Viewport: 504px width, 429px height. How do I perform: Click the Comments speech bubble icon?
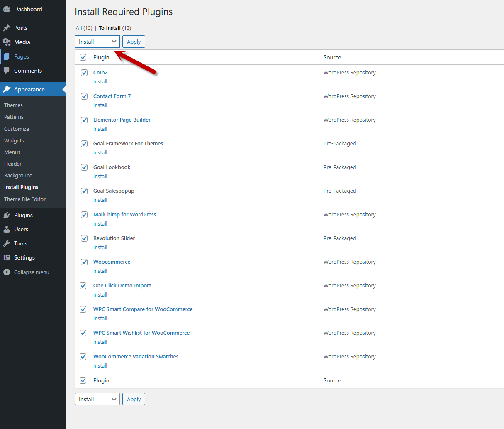(7, 71)
